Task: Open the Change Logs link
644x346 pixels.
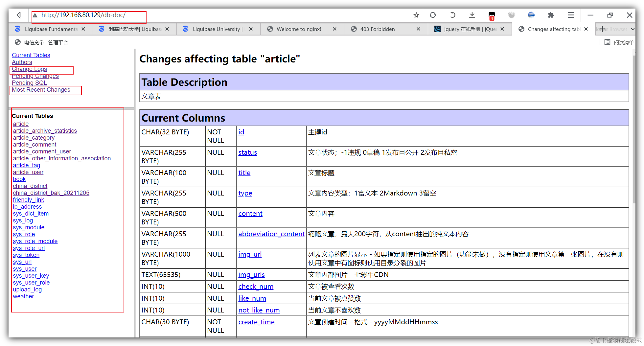Action: (29, 69)
